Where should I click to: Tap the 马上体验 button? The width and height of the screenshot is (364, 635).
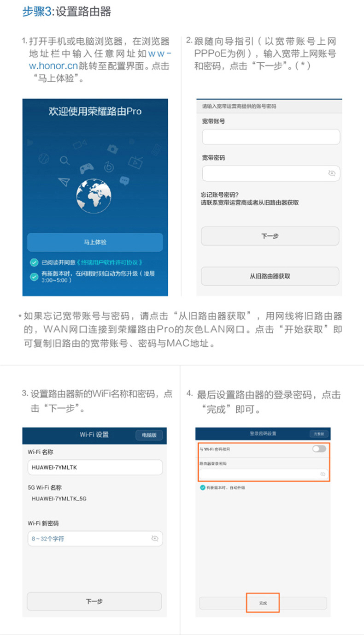[95, 243]
